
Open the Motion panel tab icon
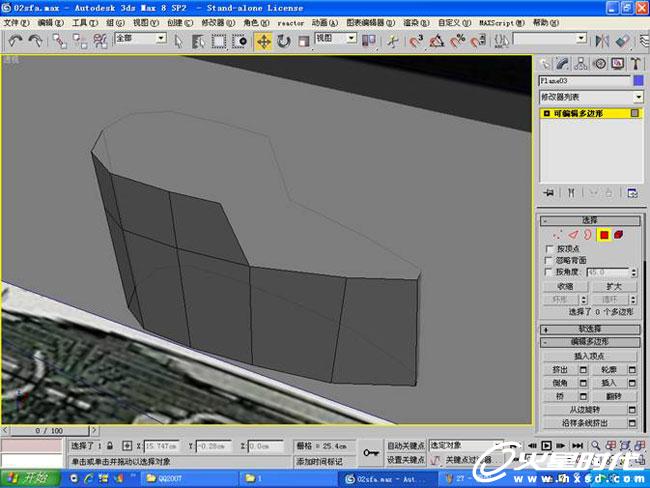click(599, 63)
